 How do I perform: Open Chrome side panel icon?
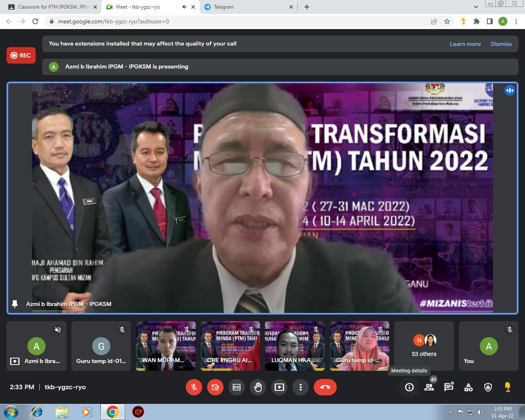pos(490,21)
